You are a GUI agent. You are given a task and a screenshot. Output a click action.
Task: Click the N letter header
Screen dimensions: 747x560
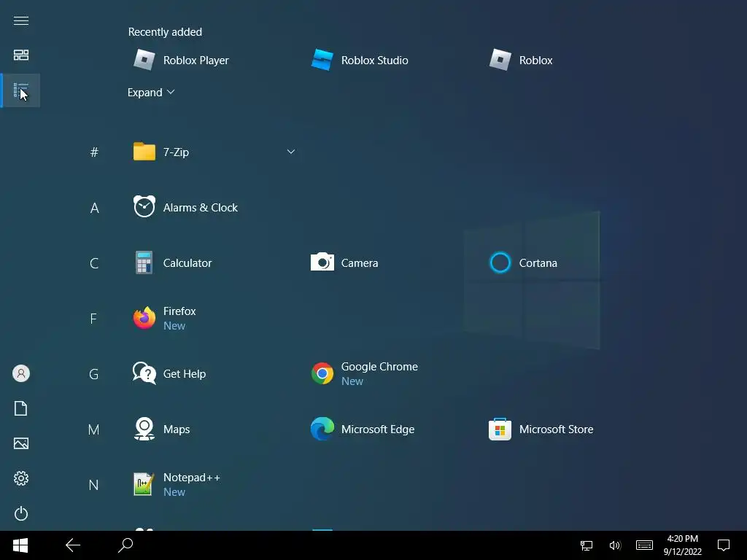tap(94, 485)
